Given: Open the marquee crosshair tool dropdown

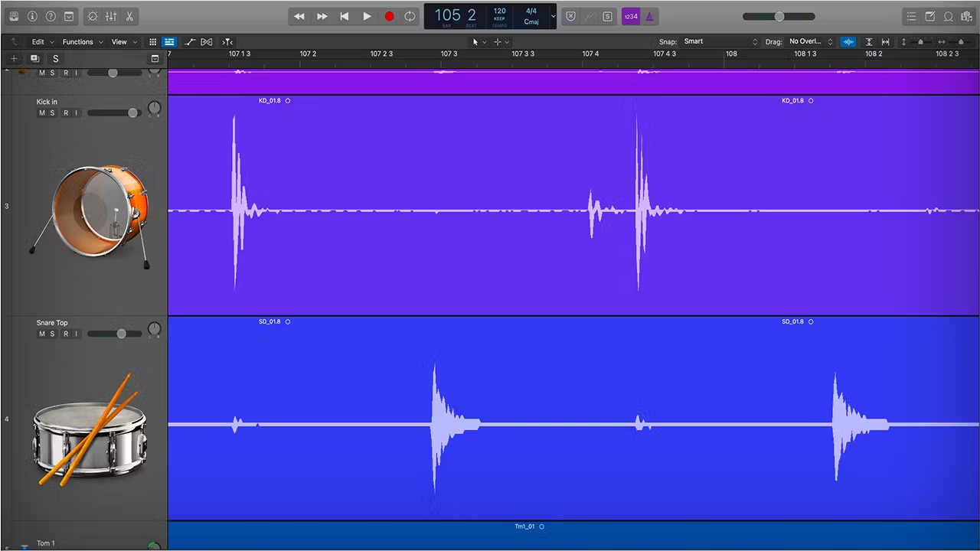Looking at the screenshot, I should pyautogui.click(x=501, y=42).
